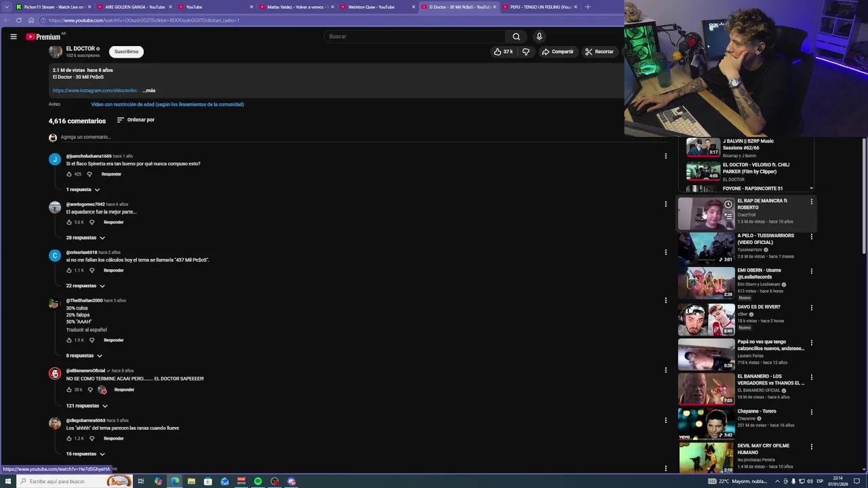Like TheShaitan2000's comment
This screenshot has width=868, height=488.
[x=69, y=340]
